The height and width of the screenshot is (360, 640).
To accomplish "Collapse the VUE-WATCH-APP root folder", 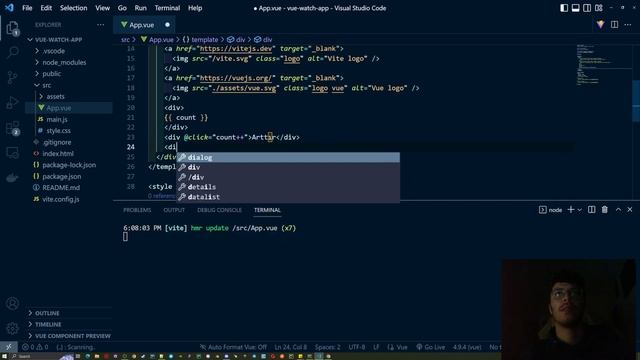I will pyautogui.click(x=69, y=40).
